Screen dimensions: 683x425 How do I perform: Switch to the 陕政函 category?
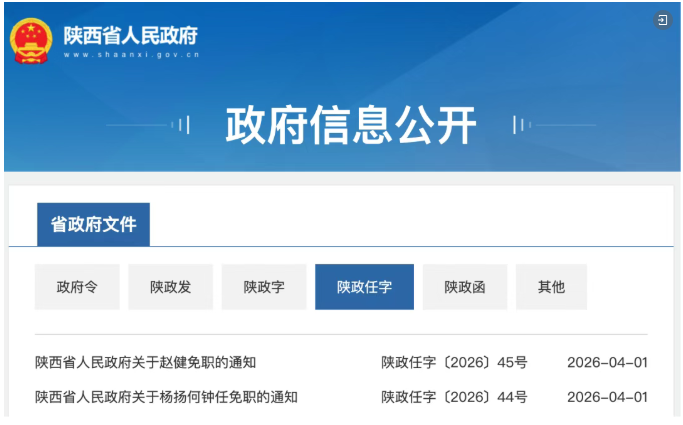[465, 287]
